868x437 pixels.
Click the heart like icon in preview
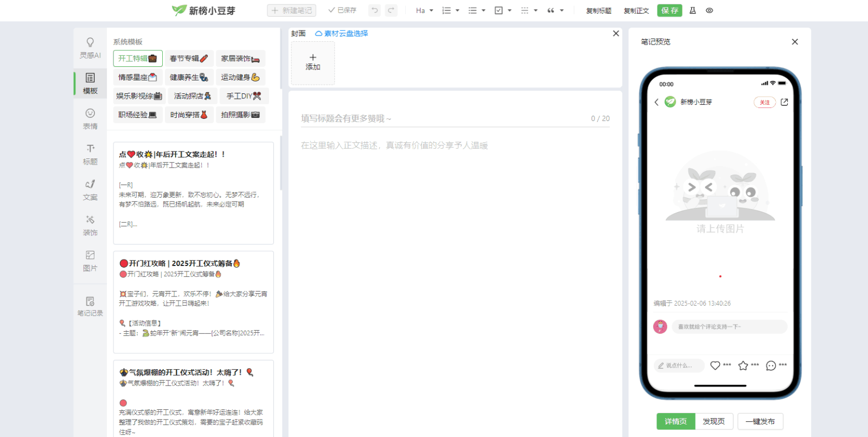(716, 365)
